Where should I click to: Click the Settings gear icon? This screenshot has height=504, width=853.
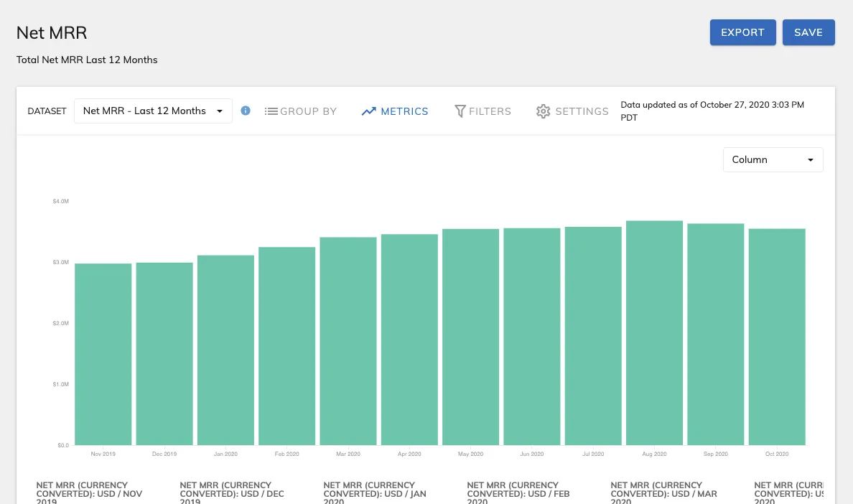(x=543, y=111)
